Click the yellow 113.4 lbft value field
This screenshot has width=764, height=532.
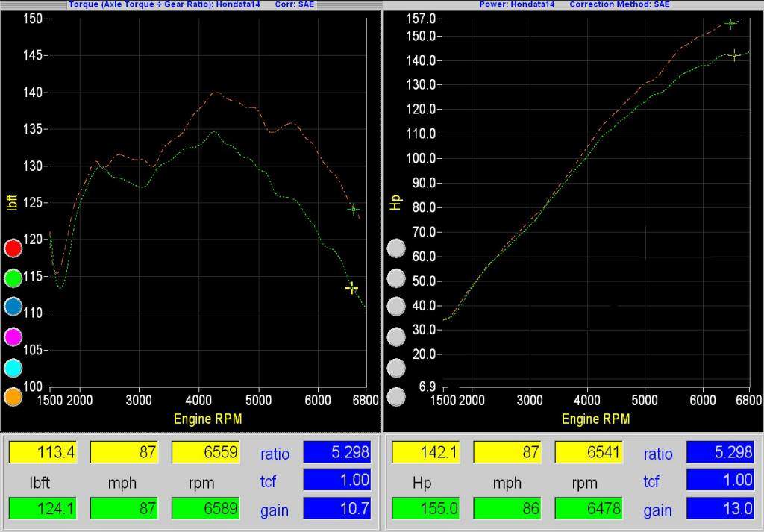(42, 452)
